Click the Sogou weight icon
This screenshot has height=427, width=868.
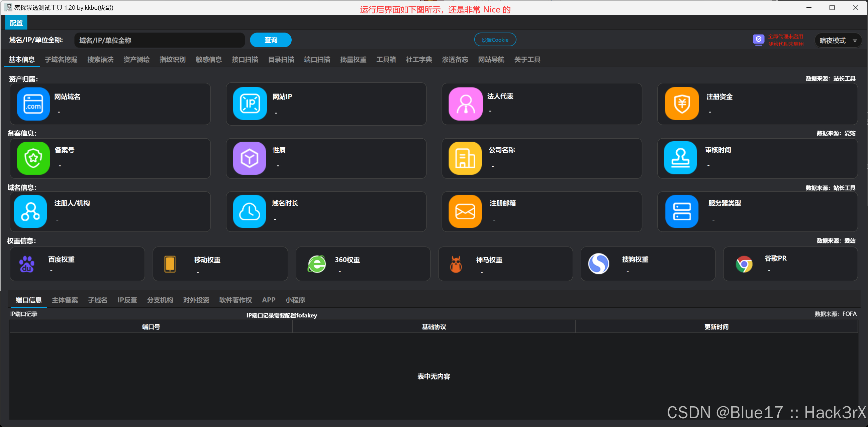coord(598,264)
